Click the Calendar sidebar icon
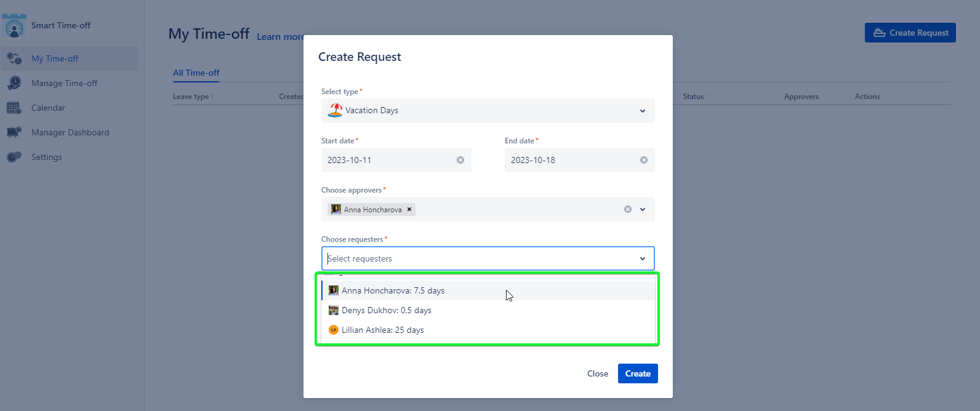The width and height of the screenshot is (980, 411). click(14, 108)
